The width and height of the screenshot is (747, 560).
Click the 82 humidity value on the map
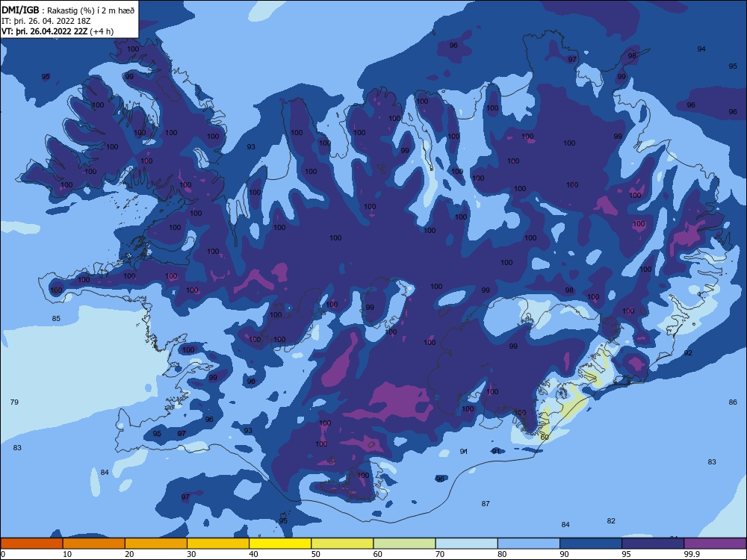click(x=611, y=521)
